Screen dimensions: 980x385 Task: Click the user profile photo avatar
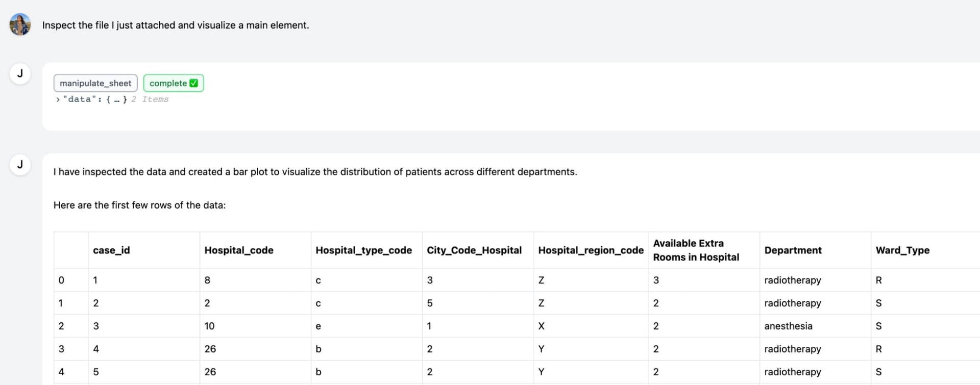20,24
